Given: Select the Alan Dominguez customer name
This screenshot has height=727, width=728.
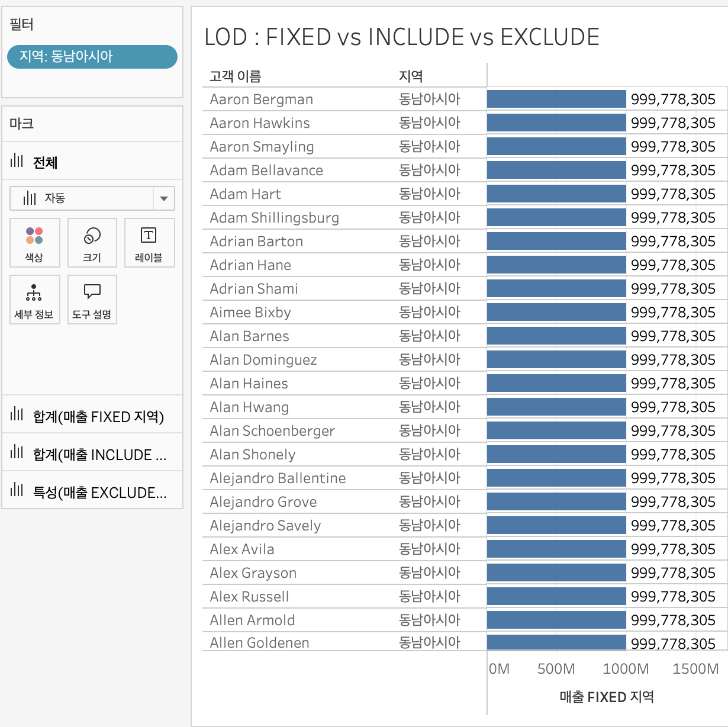Looking at the screenshot, I should (x=263, y=360).
